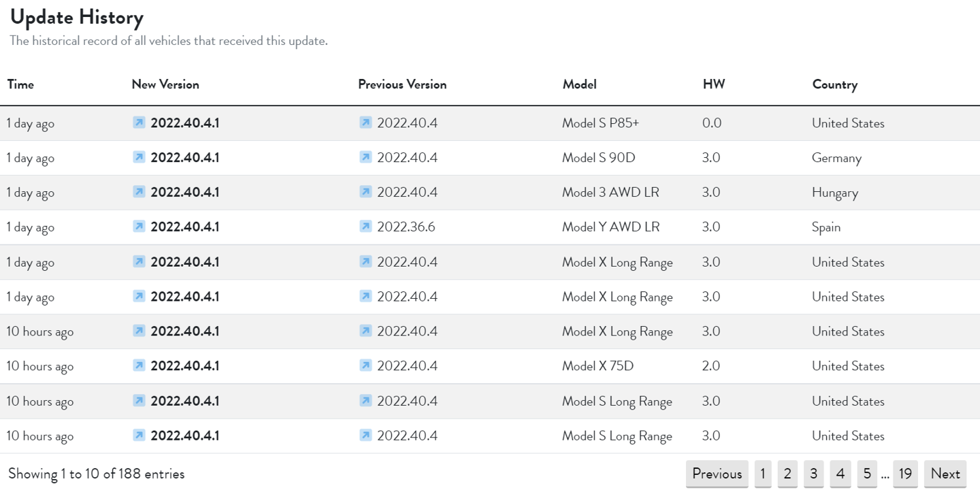Click previous version arrow icon in Model X 75D row
Screen dimensions: 980x490
pyautogui.click(x=365, y=365)
